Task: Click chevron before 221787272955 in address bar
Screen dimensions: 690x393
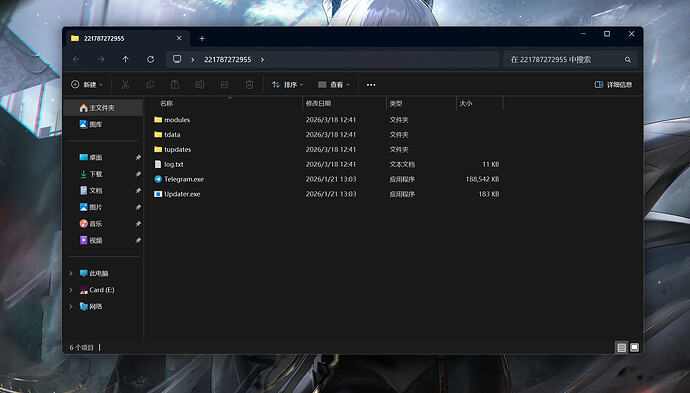Action: tap(193, 59)
